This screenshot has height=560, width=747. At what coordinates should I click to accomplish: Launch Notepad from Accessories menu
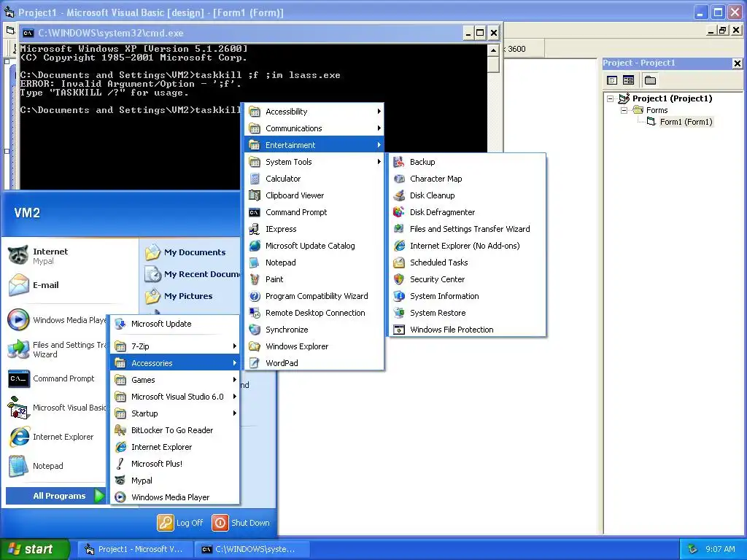pos(314,262)
